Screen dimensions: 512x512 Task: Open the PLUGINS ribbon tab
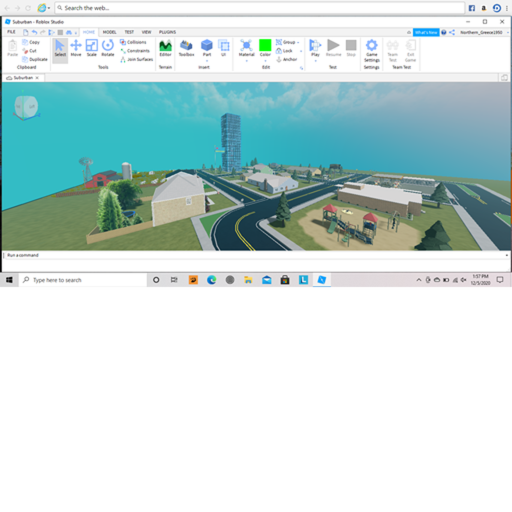(167, 32)
